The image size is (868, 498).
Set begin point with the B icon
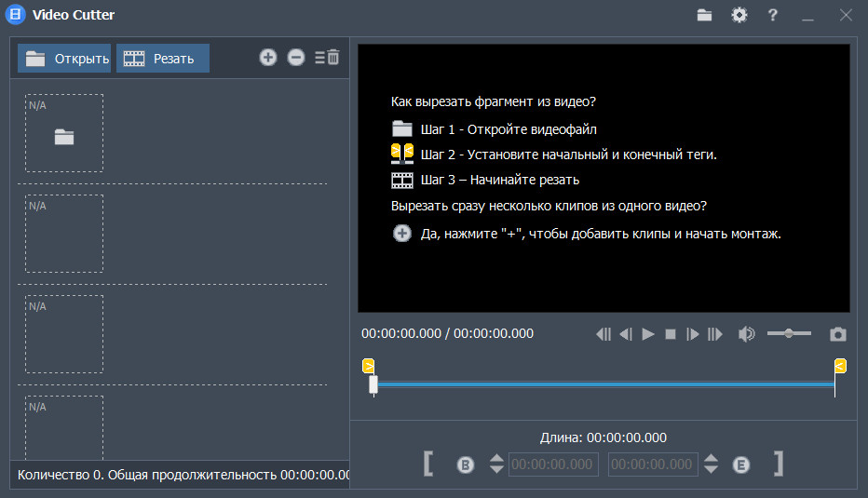[x=466, y=464]
